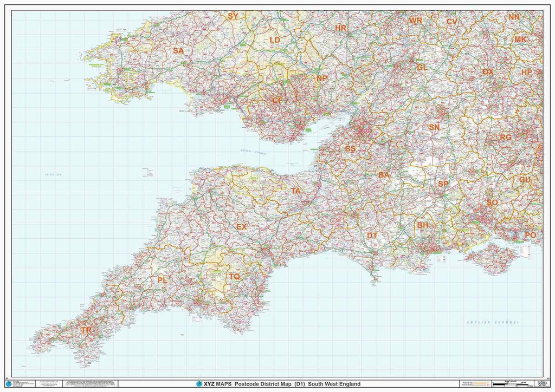
Task: Click the DT postcode area label
Action: [x=372, y=236]
